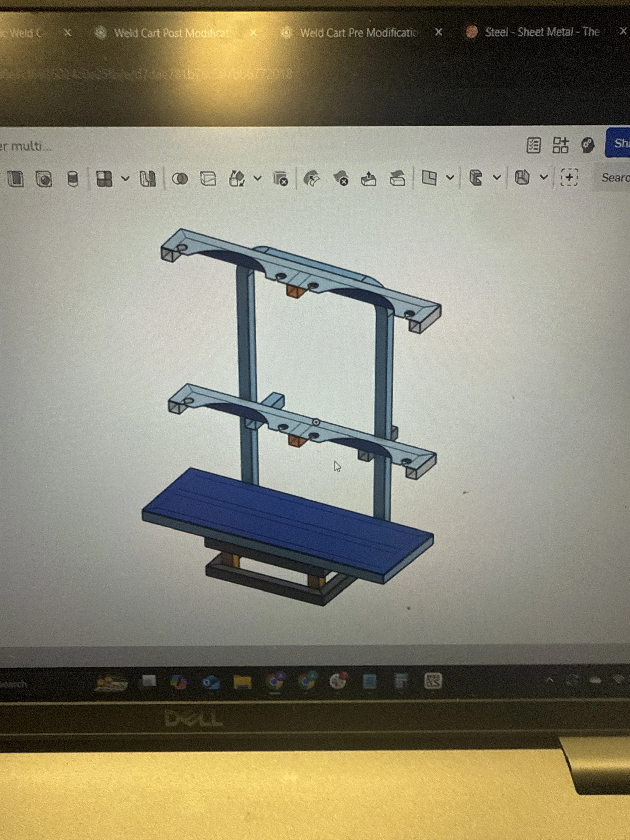630x840 pixels.
Task: Select the Boolean tool icon
Action: point(180,178)
